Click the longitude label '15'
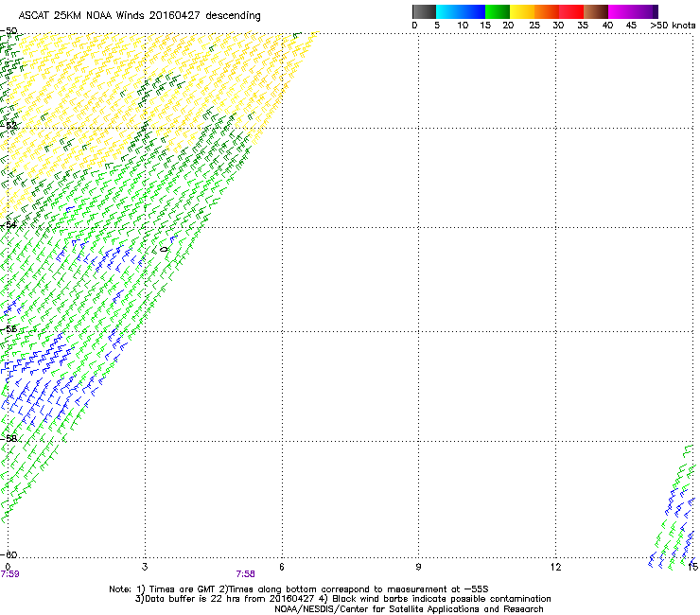The image size is (700, 615). (693, 567)
